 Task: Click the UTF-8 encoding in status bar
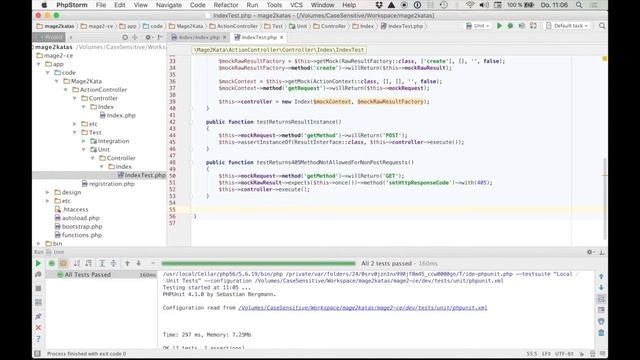[565, 354]
